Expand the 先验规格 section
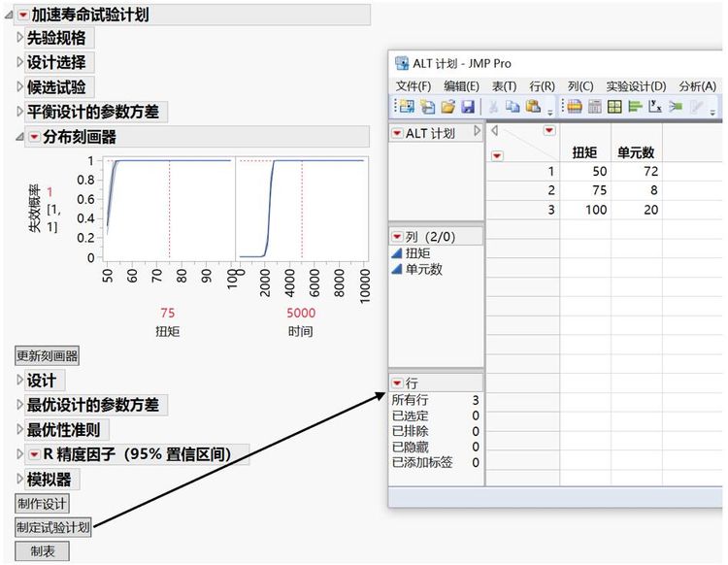728x565 pixels. coord(19,37)
